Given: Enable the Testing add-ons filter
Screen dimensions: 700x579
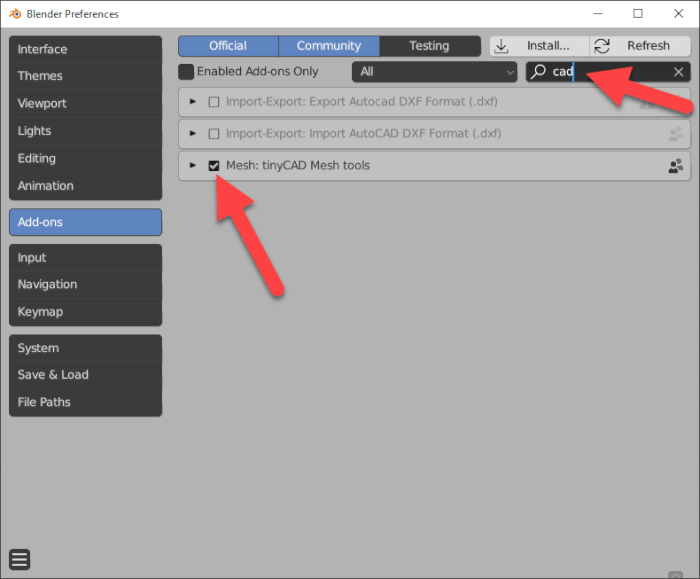Looking at the screenshot, I should pos(429,46).
